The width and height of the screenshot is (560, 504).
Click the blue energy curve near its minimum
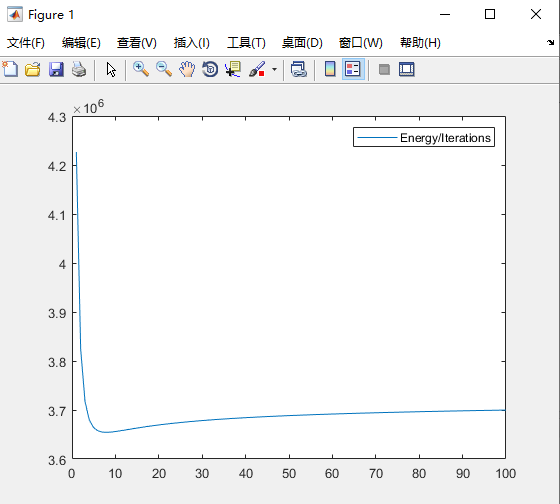[106, 432]
